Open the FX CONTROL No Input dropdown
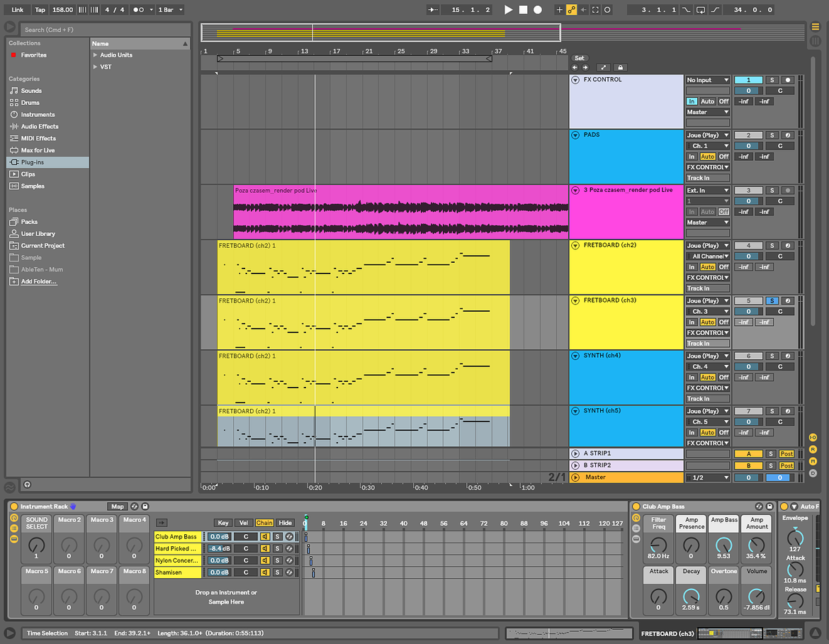 (x=707, y=80)
